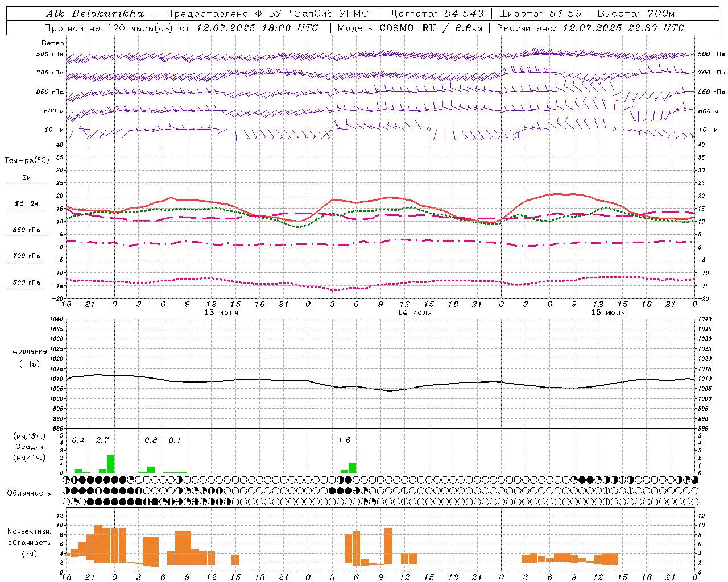Click the (гПа) unit under Давление
The height and width of the screenshot is (582, 728).
point(30,364)
